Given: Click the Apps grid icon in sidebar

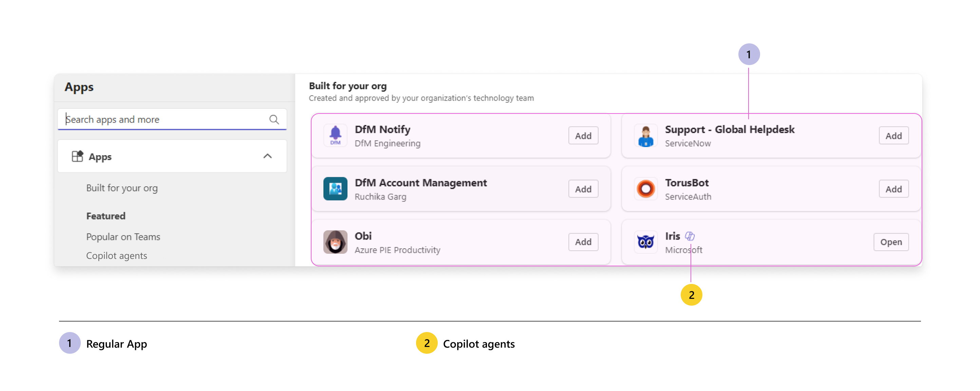Looking at the screenshot, I should pos(77,157).
